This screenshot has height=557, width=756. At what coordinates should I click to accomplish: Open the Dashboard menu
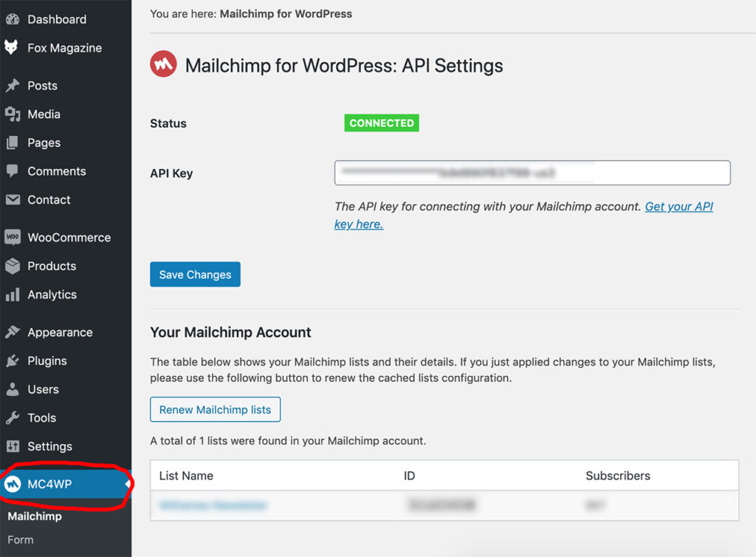coord(57,19)
